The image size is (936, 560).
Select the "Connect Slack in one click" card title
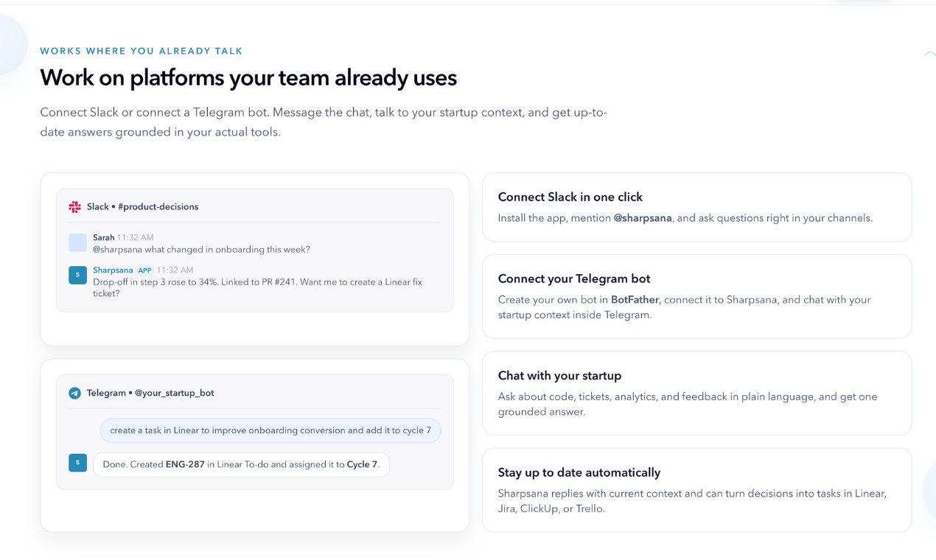pos(570,197)
